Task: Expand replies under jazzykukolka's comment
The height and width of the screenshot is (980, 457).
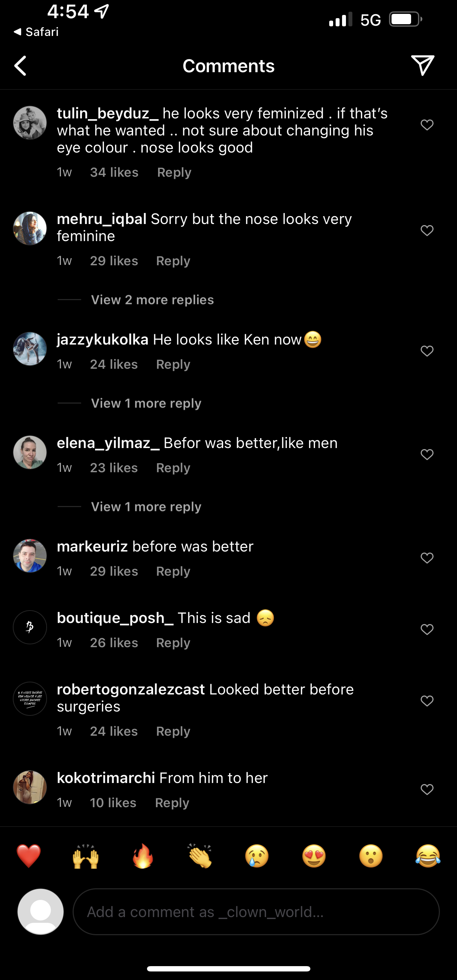Action: (x=146, y=403)
